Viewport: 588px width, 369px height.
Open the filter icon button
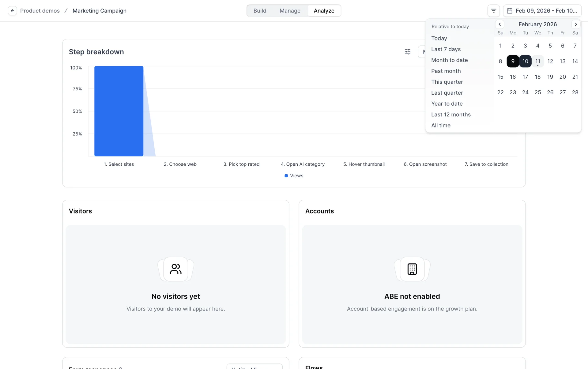(x=493, y=11)
